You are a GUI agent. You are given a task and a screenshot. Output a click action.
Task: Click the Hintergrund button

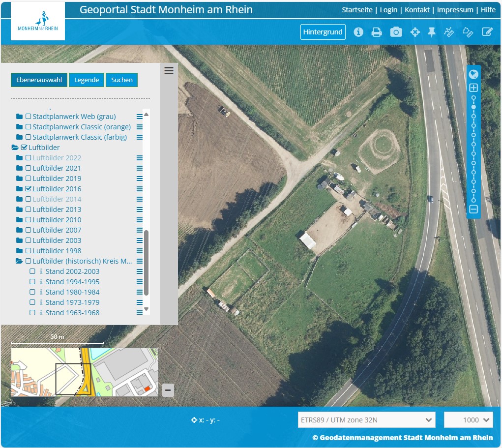pyautogui.click(x=323, y=32)
